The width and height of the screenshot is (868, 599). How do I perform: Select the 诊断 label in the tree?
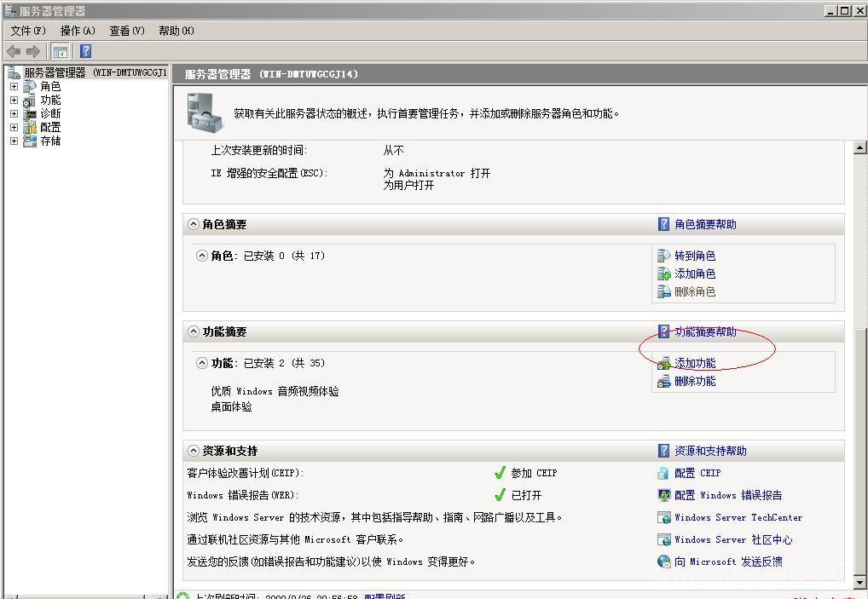50,113
